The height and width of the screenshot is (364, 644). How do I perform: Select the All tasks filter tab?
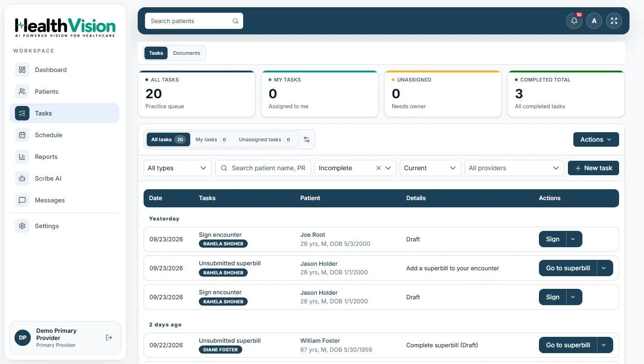pos(168,139)
